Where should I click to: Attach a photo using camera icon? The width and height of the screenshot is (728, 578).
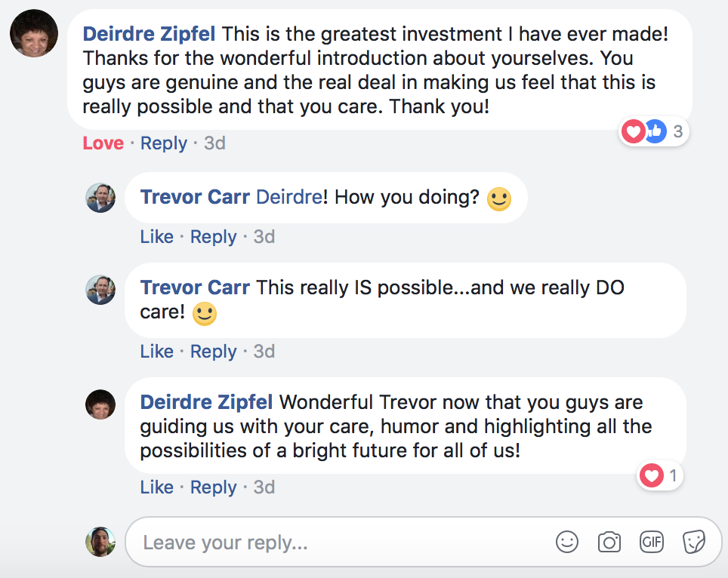coord(609,542)
